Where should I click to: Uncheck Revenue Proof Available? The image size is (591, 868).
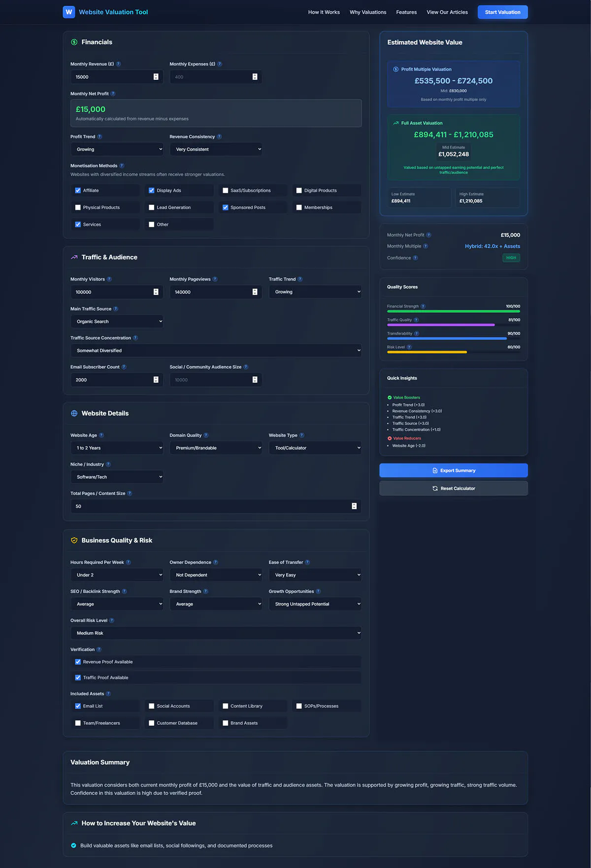(x=78, y=662)
